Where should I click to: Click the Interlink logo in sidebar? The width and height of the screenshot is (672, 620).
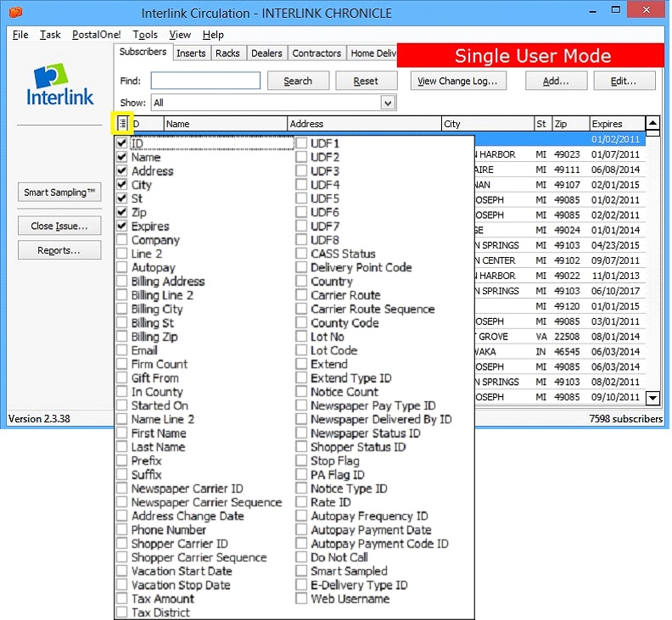(59, 85)
